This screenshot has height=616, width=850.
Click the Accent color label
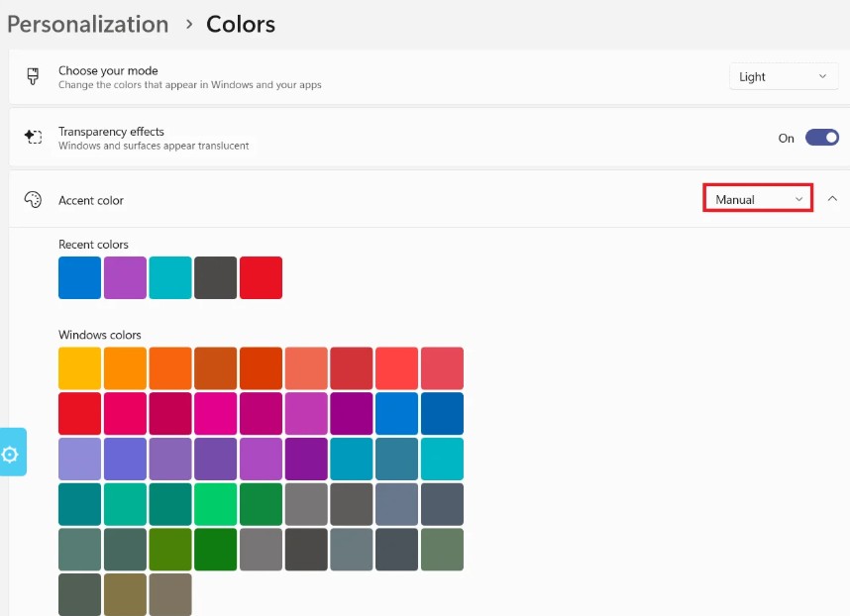click(x=91, y=200)
